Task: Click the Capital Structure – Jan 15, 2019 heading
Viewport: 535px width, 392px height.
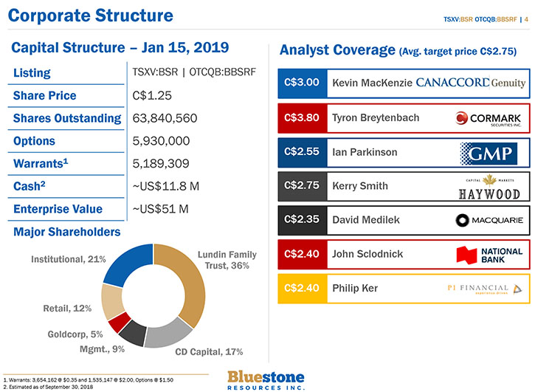Action: (x=120, y=47)
